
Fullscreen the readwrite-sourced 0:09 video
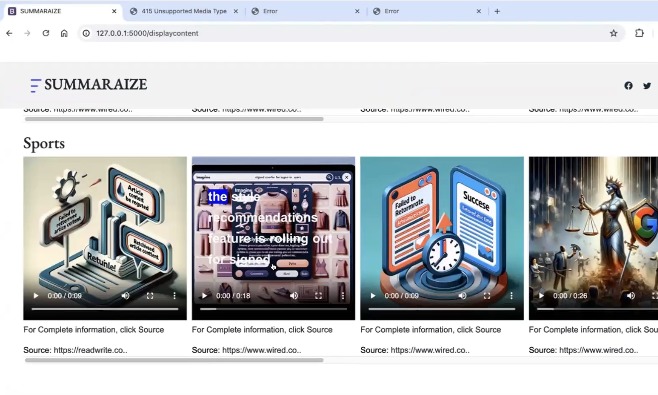pyautogui.click(x=150, y=296)
